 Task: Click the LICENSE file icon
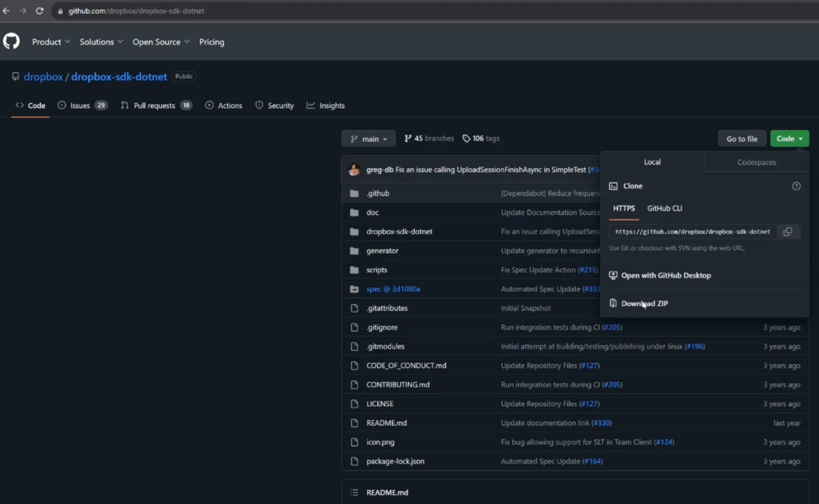pos(354,404)
